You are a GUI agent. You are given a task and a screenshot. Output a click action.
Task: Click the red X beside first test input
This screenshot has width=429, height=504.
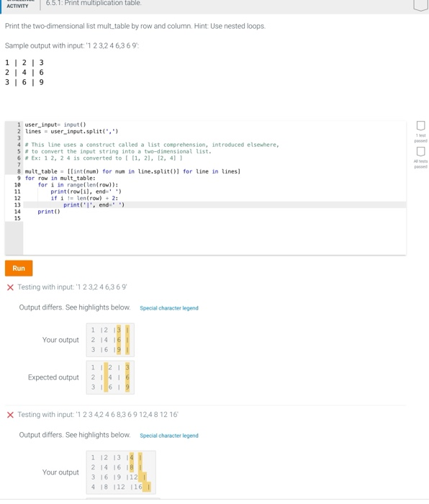[x=10, y=287]
